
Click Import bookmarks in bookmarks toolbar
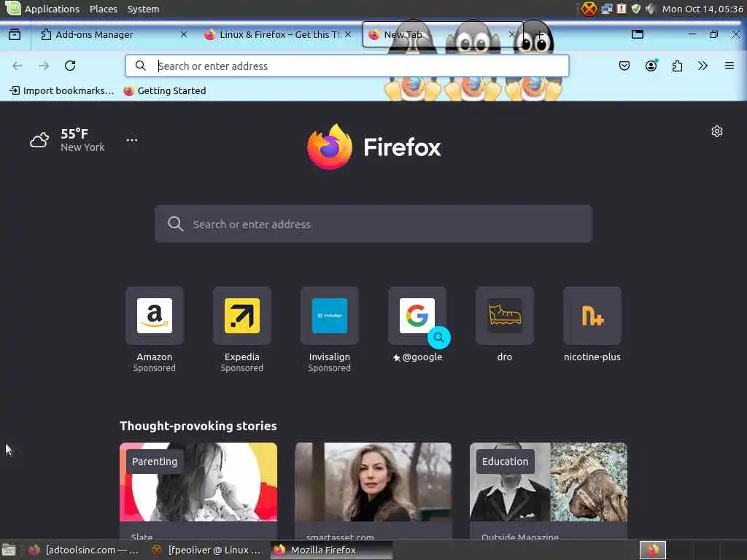(62, 90)
